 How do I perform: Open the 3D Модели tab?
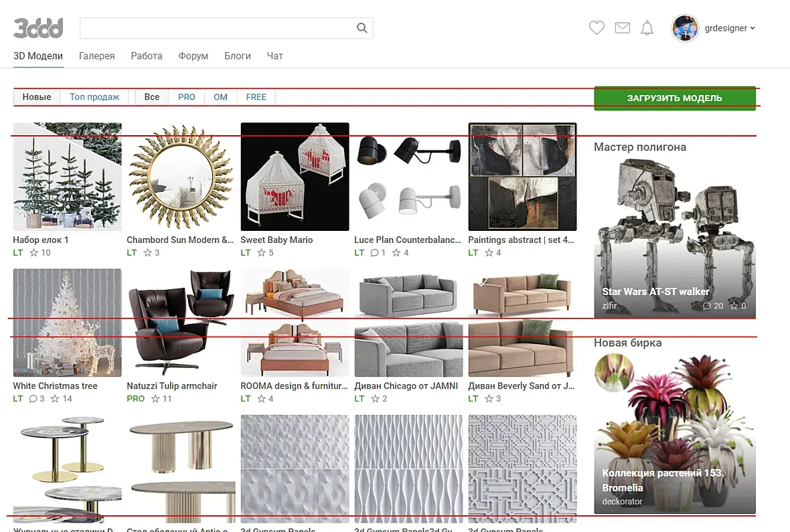coord(38,56)
